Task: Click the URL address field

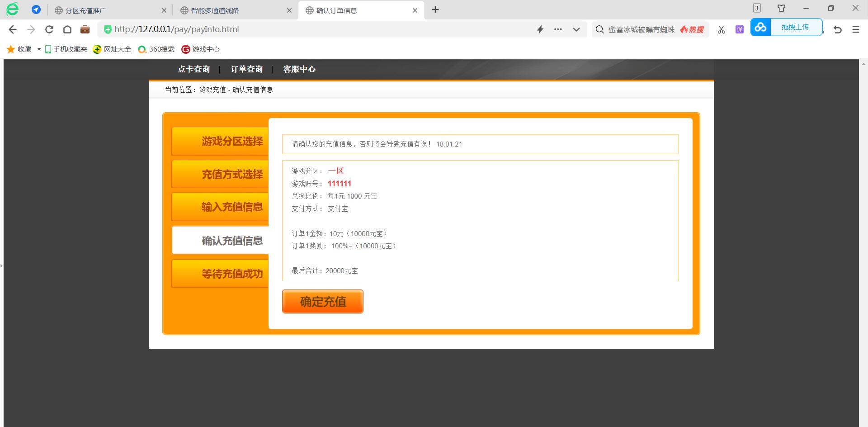Action: click(316, 29)
